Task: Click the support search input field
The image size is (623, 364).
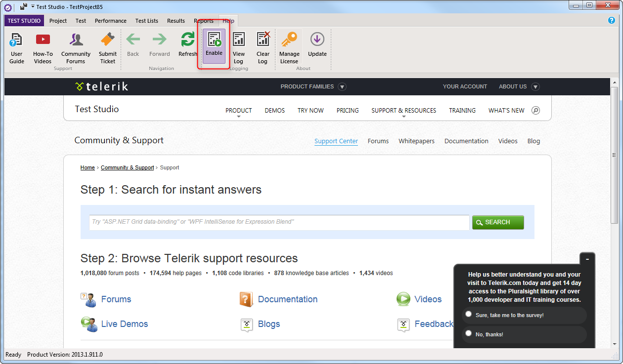Action: 279,222
